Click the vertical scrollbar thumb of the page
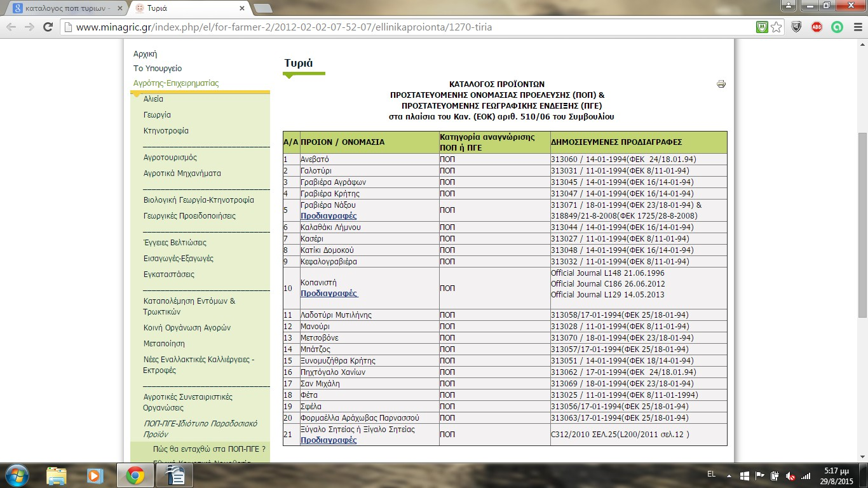The image size is (868, 488). click(x=862, y=225)
